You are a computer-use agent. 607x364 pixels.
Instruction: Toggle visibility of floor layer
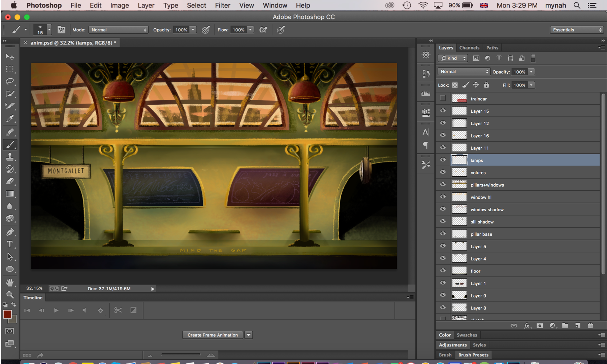pos(443,270)
